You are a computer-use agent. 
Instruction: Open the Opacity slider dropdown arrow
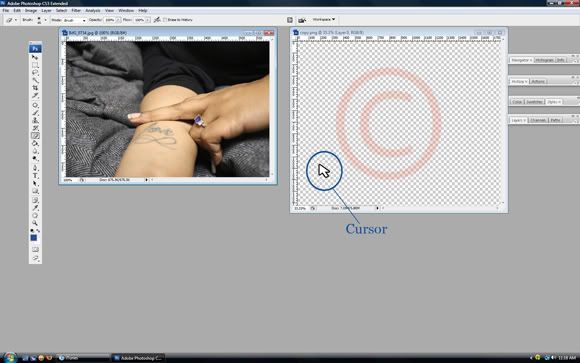pyautogui.click(x=118, y=20)
